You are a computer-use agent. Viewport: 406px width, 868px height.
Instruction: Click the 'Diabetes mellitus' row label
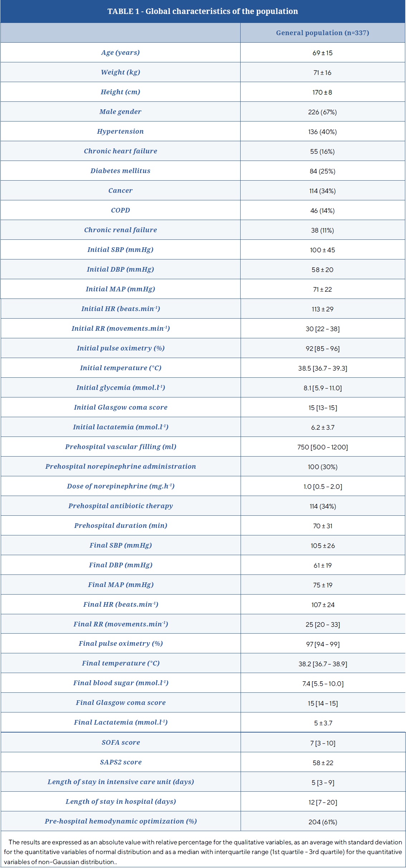click(x=120, y=171)
